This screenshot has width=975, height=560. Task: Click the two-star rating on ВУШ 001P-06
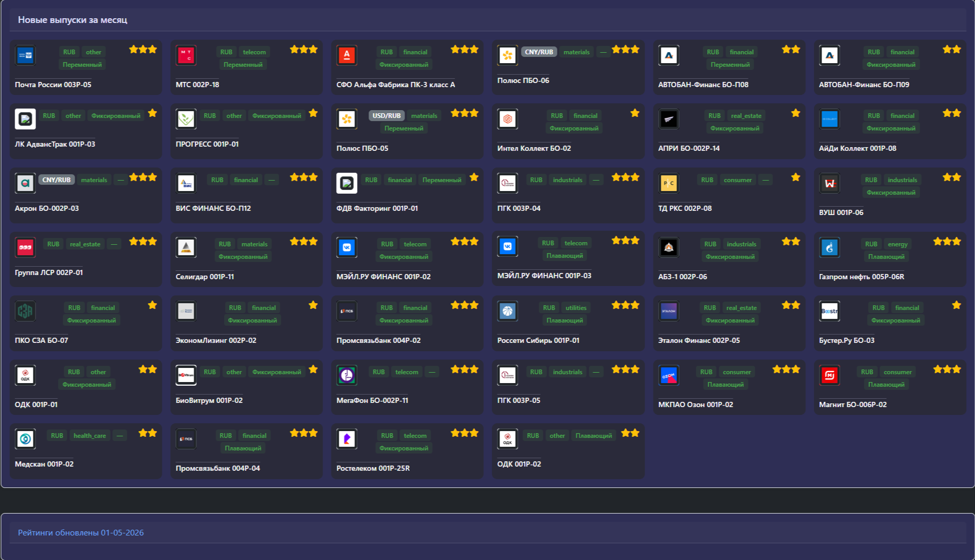952,177
